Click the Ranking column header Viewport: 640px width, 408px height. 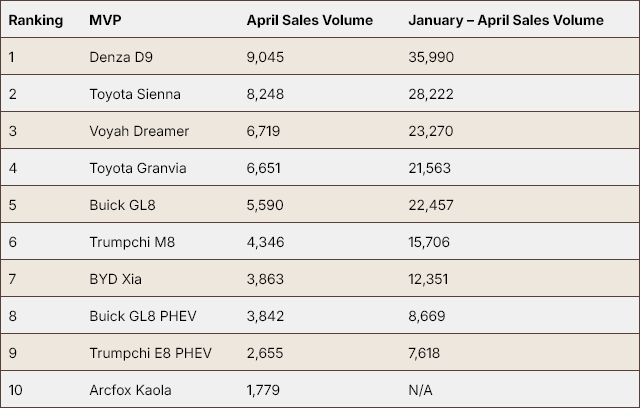36,20
